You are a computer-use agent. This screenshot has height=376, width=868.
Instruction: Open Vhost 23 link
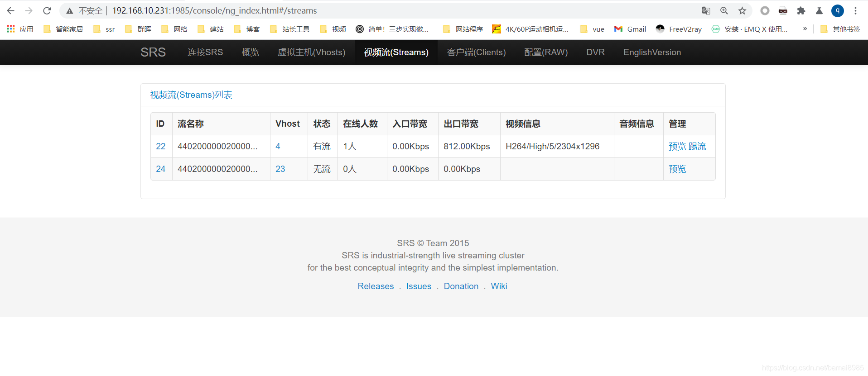(280, 169)
